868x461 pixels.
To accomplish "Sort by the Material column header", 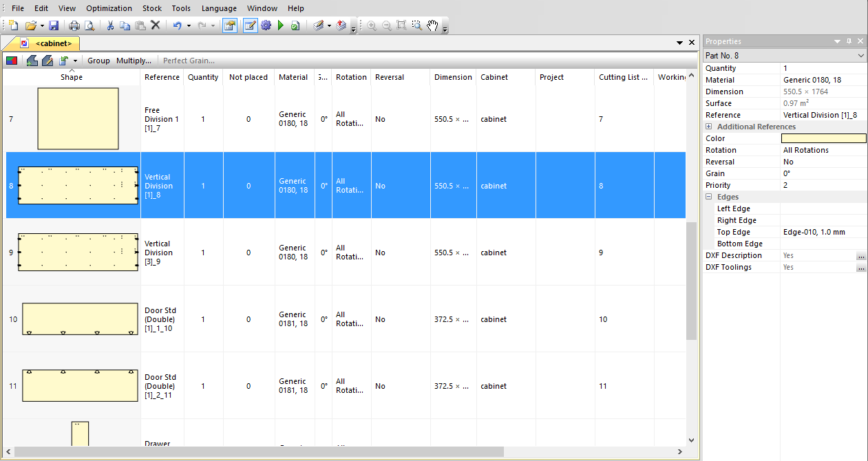I will point(293,77).
